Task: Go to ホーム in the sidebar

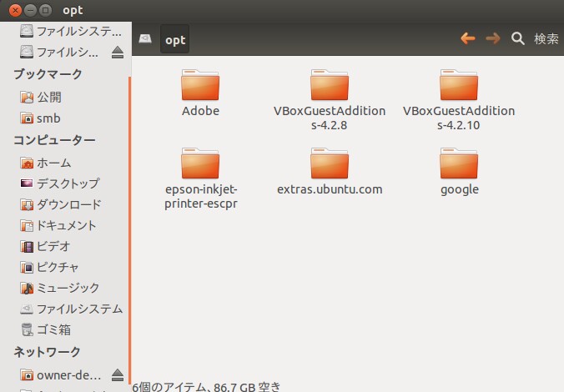Action: point(46,163)
